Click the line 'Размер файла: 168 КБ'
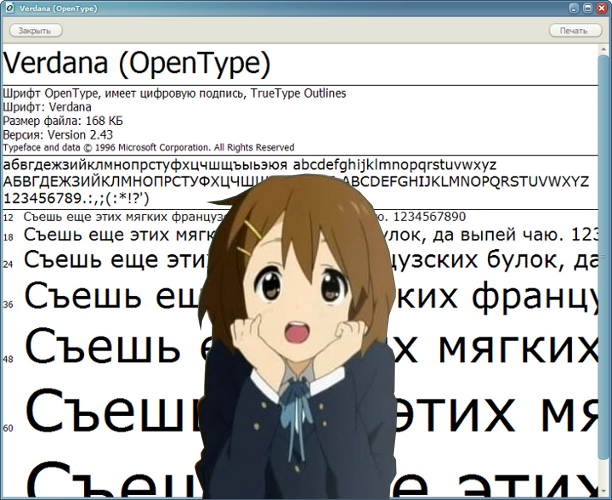This screenshot has height=500, width=612. 63,121
